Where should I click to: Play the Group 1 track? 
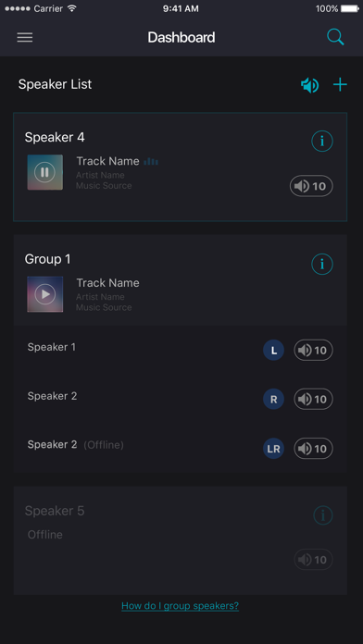click(x=44, y=294)
